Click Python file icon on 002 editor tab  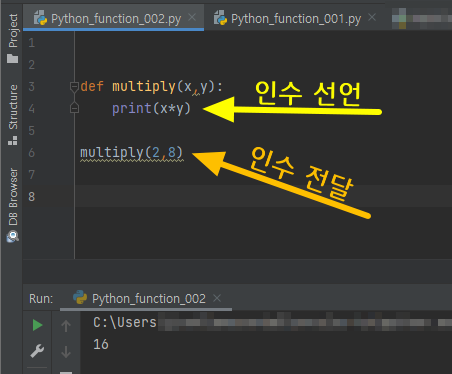coord(40,18)
